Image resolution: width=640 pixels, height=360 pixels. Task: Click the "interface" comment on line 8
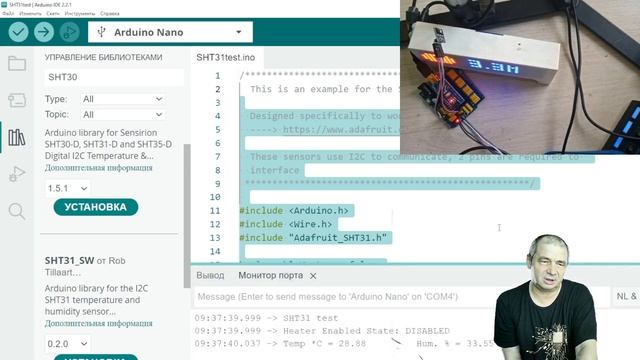(x=275, y=170)
